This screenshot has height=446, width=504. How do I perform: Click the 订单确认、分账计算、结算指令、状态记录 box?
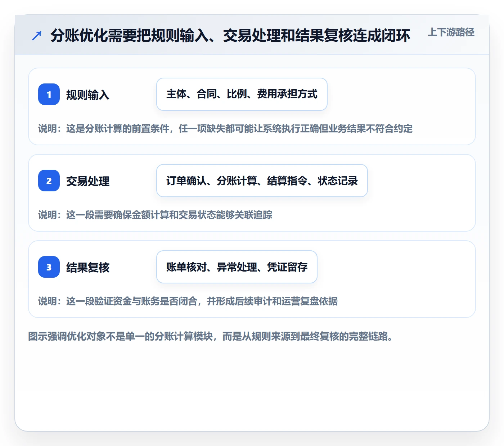click(x=262, y=181)
